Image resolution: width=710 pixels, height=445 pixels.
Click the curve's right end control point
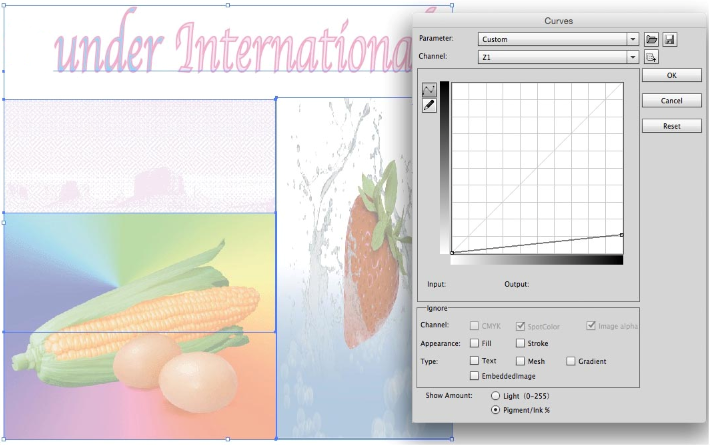pos(621,235)
